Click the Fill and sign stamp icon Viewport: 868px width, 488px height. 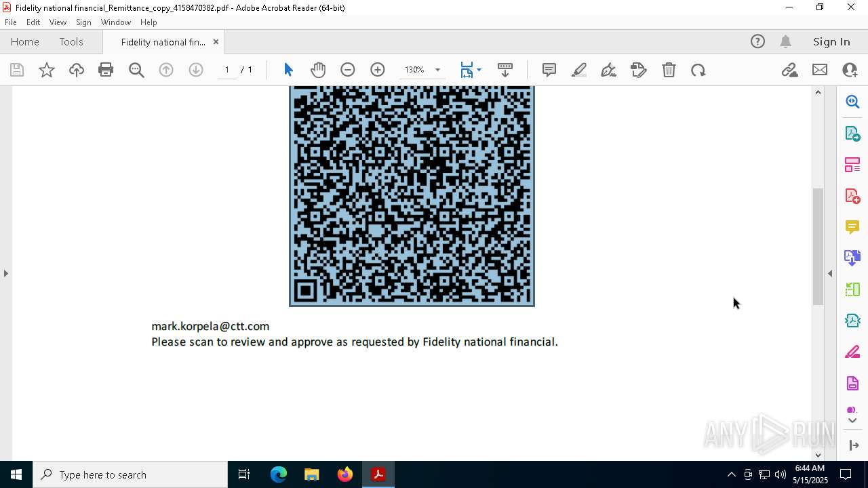click(639, 70)
